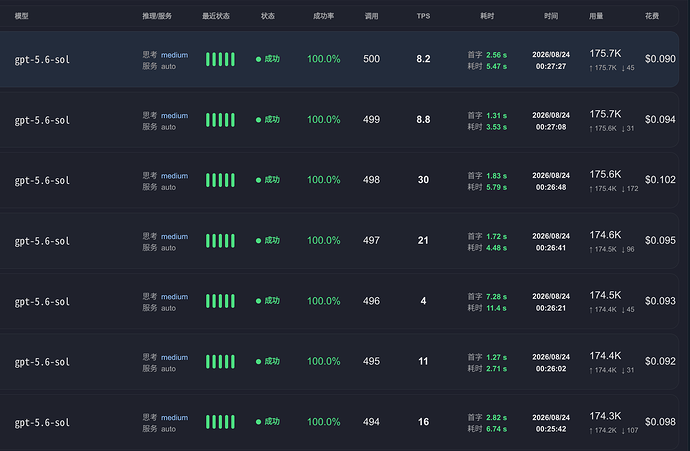
Task: Click 100.0% success rate in the 494-calls row
Action: pos(323,422)
